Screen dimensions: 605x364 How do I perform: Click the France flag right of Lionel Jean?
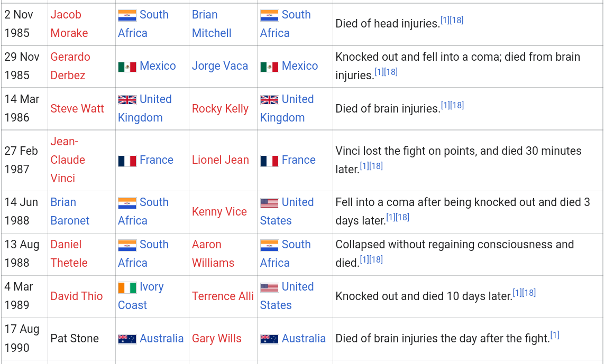[x=269, y=161]
